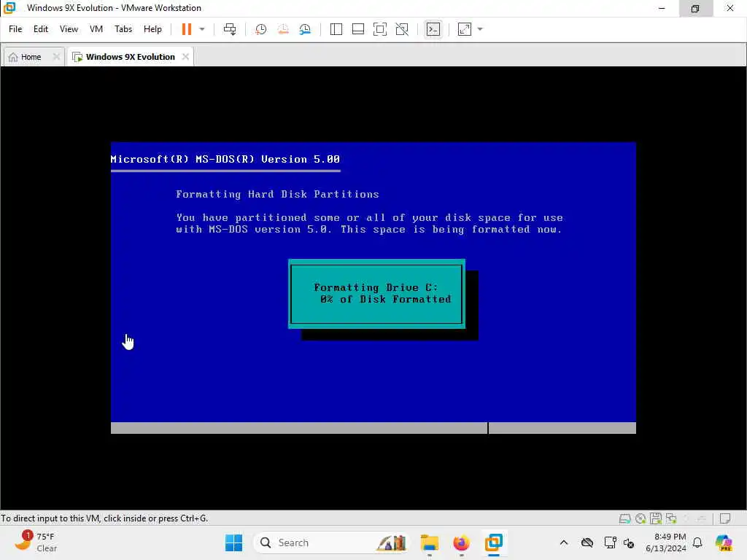Open the stretch display options dropdown arrow
747x560 pixels.
click(x=480, y=29)
